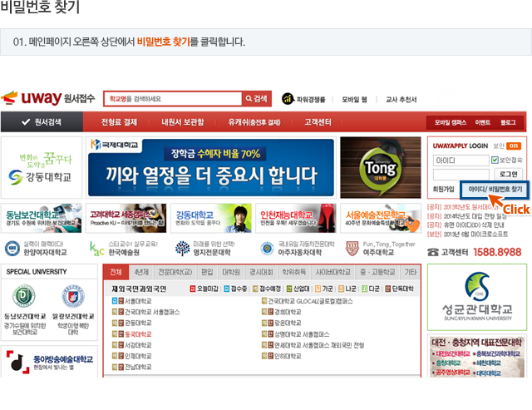This screenshot has width=532, height=410.
Task: Click the 고려대학교 세종캠퍼스 banner
Action: pos(126,218)
